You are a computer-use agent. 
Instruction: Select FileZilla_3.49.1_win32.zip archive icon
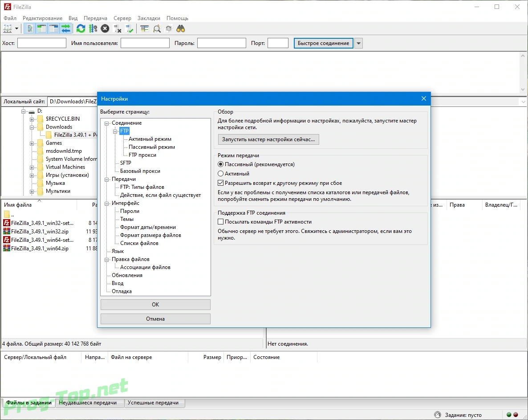6,231
